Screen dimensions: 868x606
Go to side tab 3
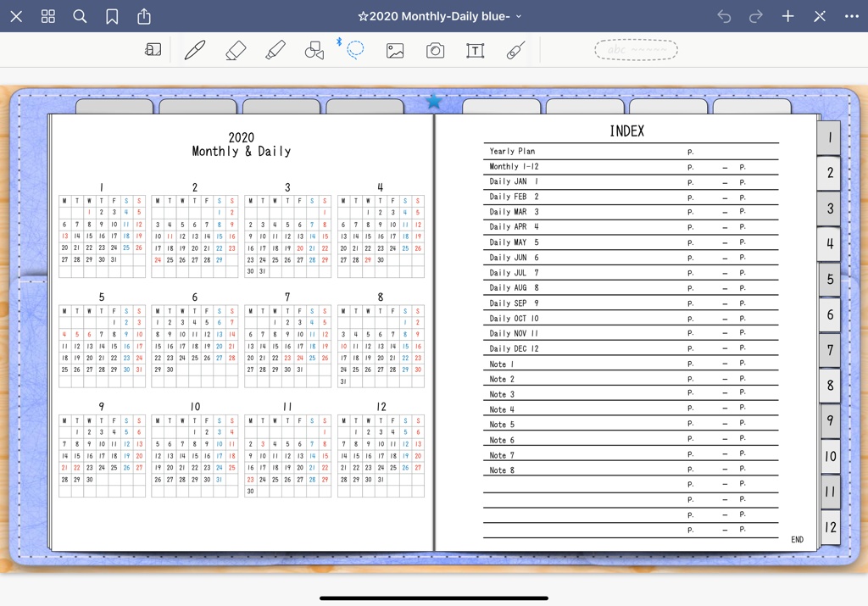(x=829, y=208)
